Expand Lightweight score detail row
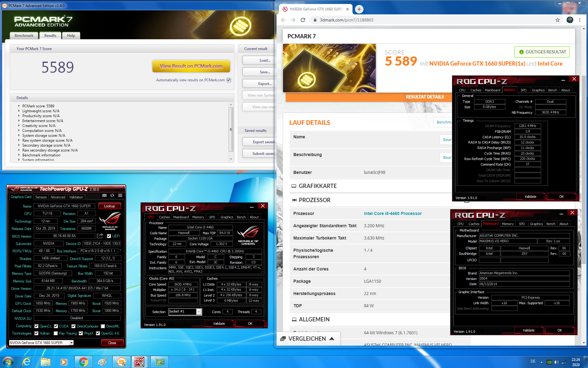 (19, 111)
